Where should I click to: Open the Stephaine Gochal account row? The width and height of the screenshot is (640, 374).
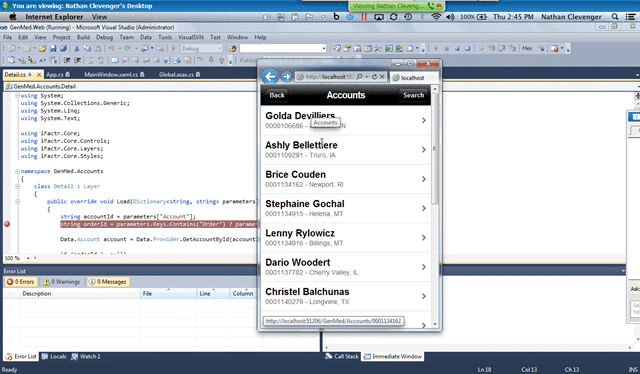tap(346, 209)
